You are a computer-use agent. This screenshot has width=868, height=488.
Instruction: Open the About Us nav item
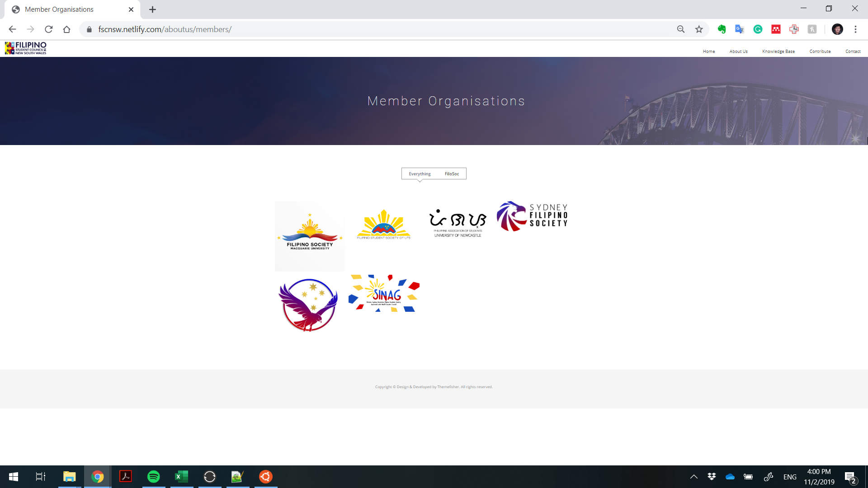click(739, 52)
